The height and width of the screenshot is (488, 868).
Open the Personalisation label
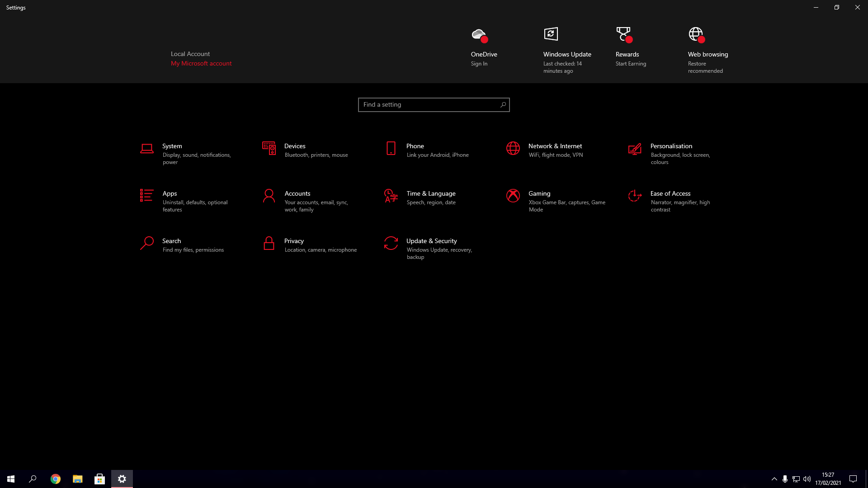pyautogui.click(x=671, y=146)
